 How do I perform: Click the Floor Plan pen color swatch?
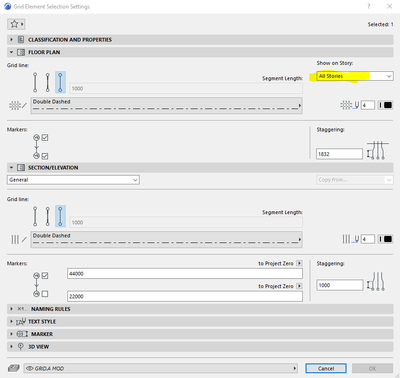385,105
